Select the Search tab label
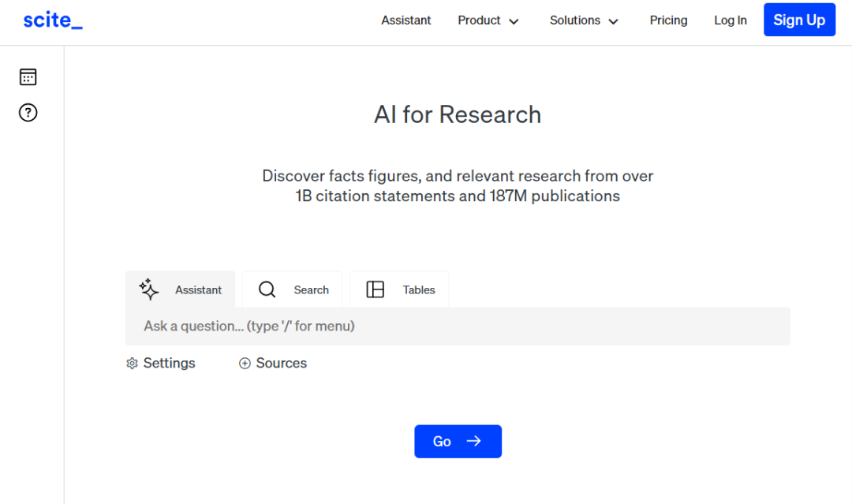This screenshot has width=852, height=504. click(311, 290)
